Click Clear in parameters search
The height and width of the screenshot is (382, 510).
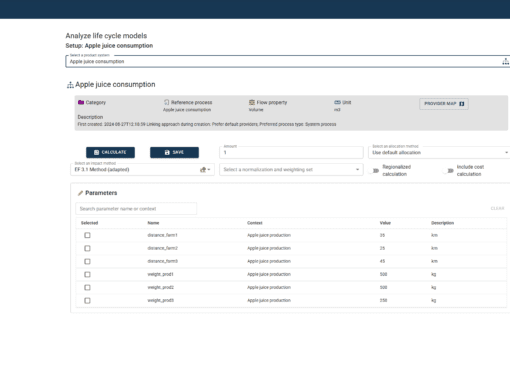497,208
